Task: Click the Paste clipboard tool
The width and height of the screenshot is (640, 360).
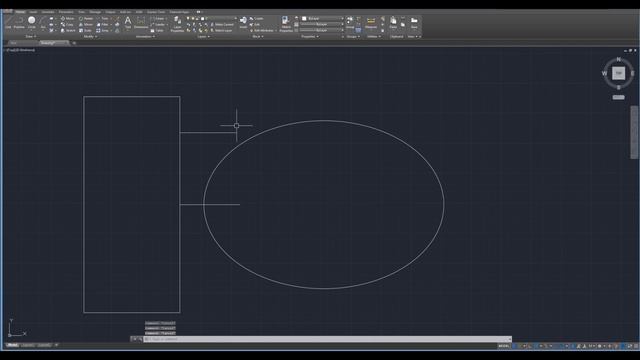Action: (393, 22)
